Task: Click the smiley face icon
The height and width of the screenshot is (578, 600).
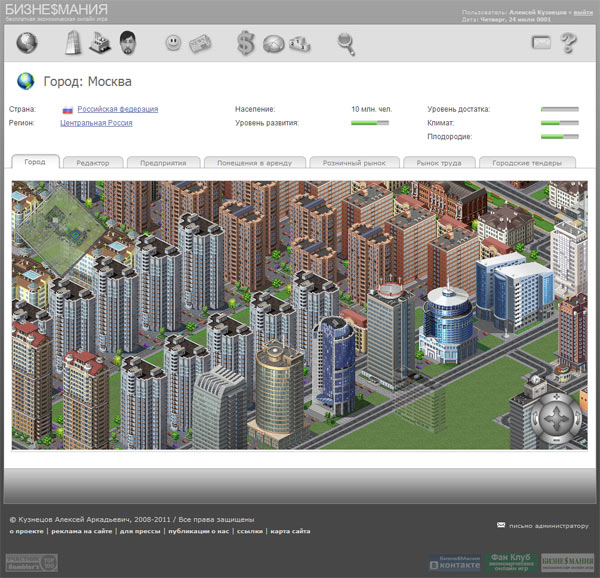Action: tap(174, 43)
